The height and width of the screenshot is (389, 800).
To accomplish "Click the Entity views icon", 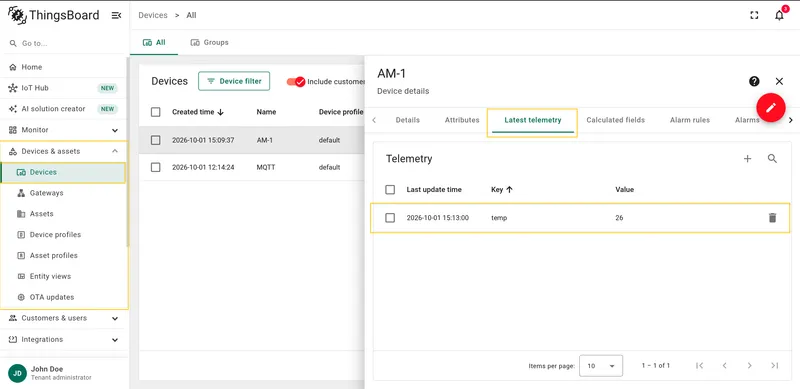I will [21, 277].
